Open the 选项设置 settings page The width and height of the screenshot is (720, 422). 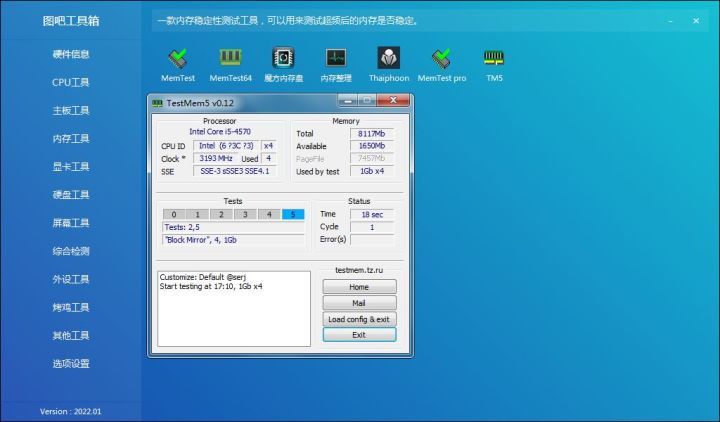(71, 363)
